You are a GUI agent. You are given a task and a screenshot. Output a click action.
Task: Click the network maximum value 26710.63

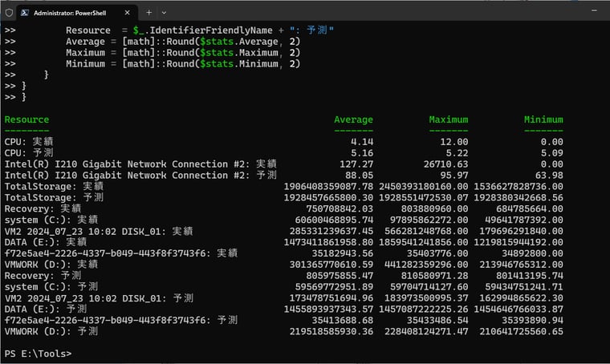pos(445,164)
